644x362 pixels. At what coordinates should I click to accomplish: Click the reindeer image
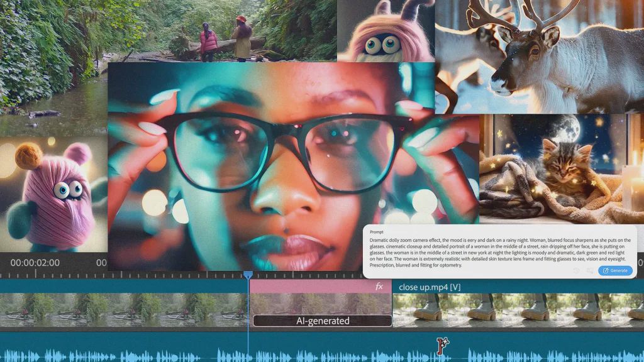pos(539,57)
